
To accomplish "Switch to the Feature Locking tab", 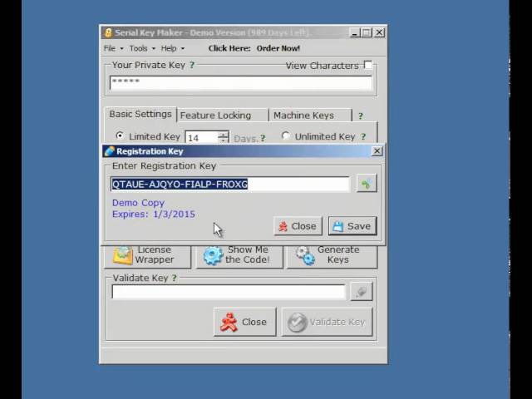I will [x=222, y=116].
